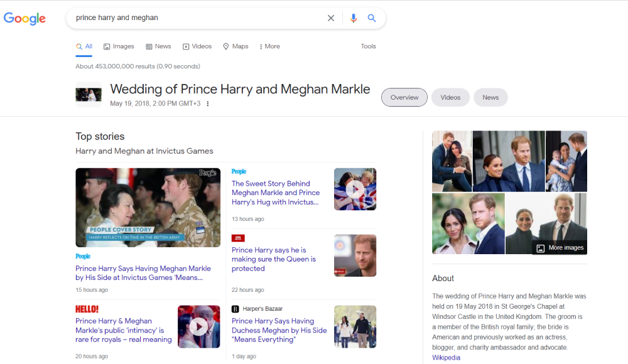628x364 pixels.
Task: Open 'The Sweet Story Behind' People article
Action: pyautogui.click(x=276, y=193)
